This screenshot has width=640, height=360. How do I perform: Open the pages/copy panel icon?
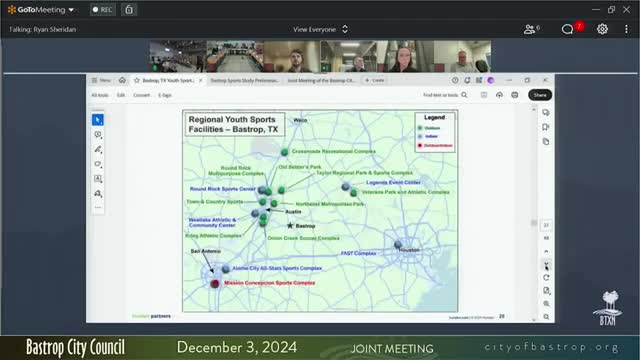pyautogui.click(x=546, y=142)
